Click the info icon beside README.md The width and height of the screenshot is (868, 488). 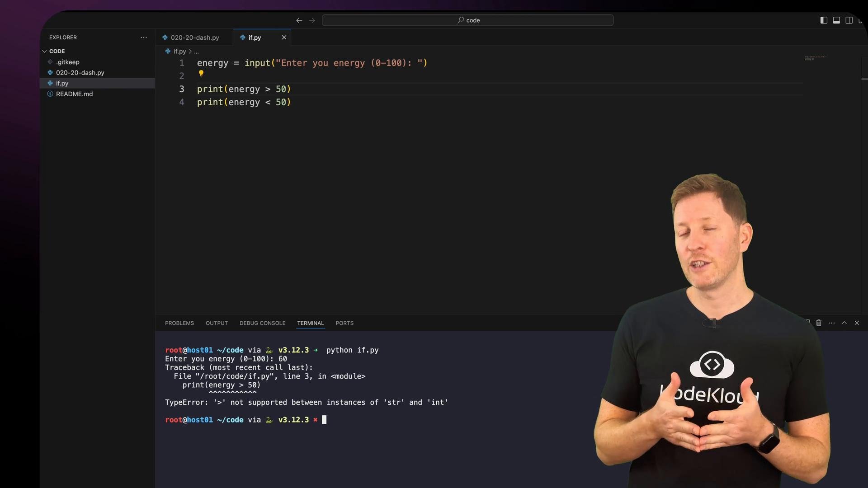pyautogui.click(x=50, y=94)
